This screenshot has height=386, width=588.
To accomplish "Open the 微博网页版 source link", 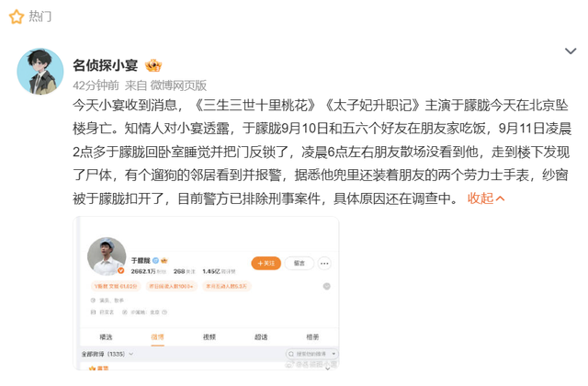I will click(178, 85).
